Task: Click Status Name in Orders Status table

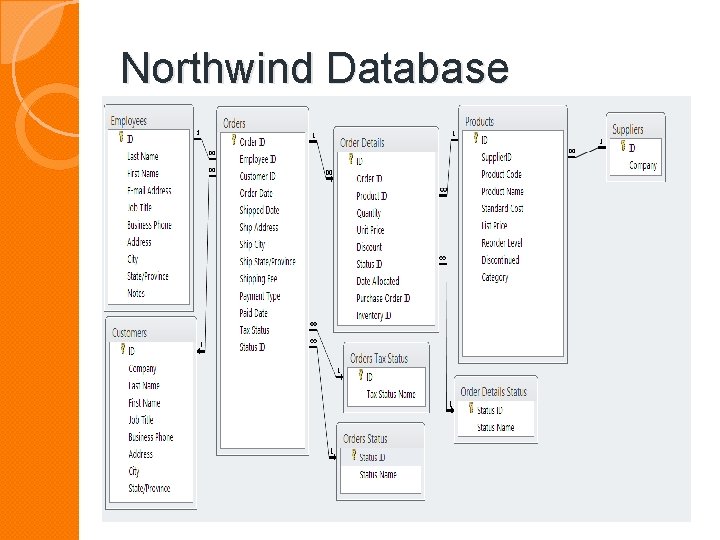Action: 377,474
